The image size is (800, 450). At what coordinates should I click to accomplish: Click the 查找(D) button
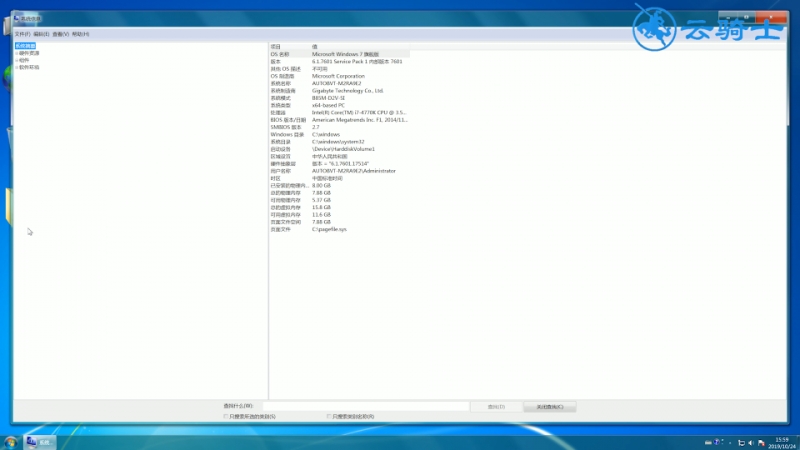496,407
